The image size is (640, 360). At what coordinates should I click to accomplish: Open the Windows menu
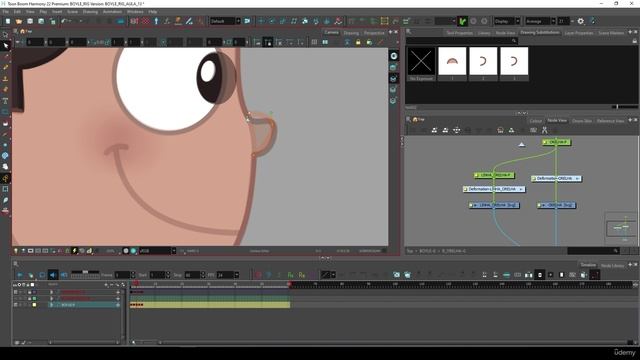[135, 12]
